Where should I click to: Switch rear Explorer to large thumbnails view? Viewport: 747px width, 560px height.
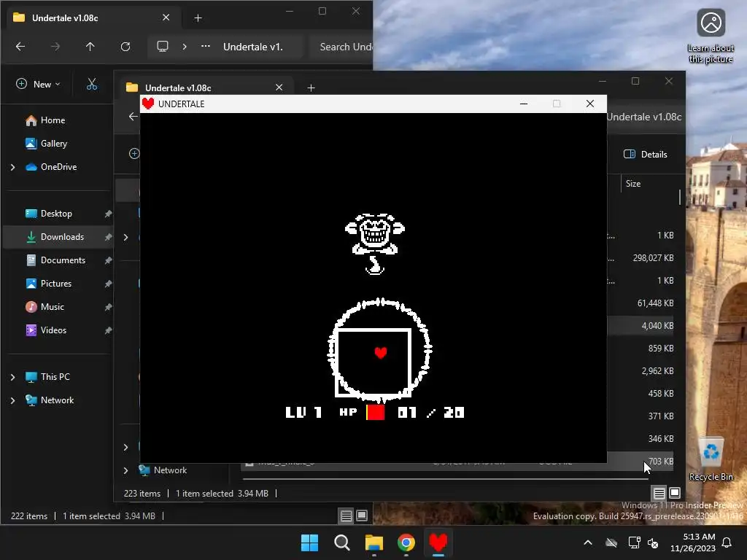[362, 516]
